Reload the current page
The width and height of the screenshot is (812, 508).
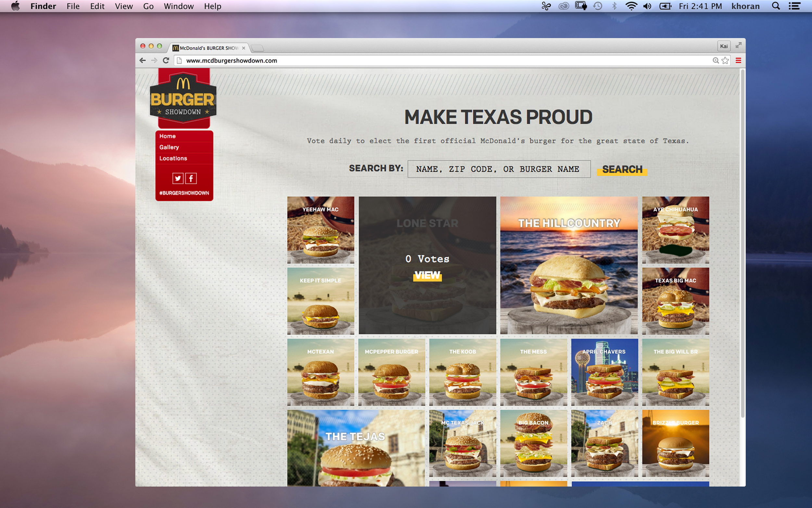pyautogui.click(x=166, y=60)
